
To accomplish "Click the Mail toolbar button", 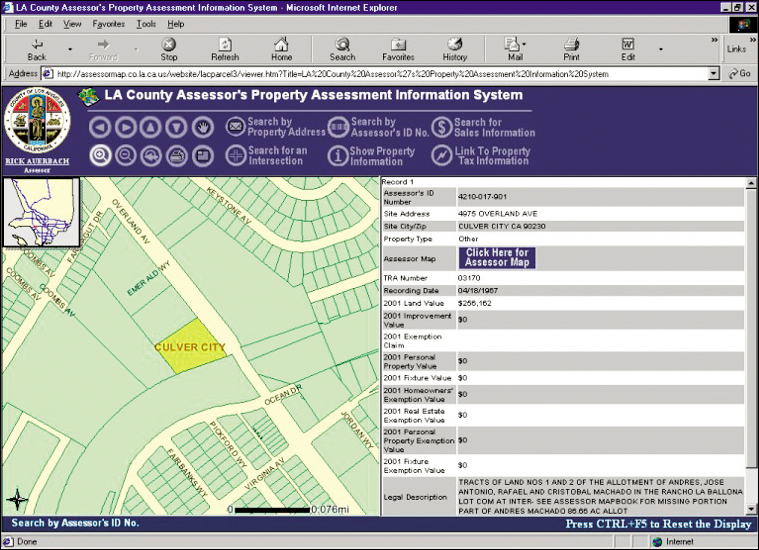I will pyautogui.click(x=515, y=49).
